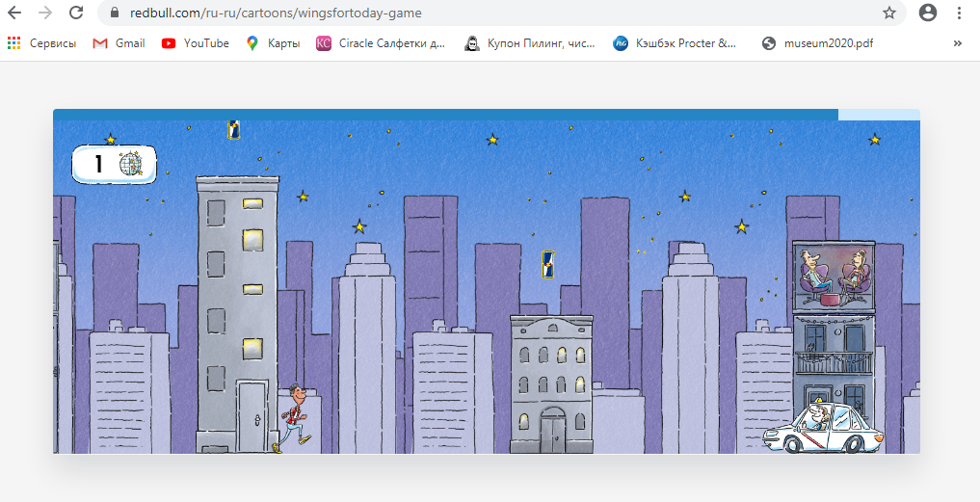Open the Карты bookmark
980x502 pixels.
coord(273,43)
